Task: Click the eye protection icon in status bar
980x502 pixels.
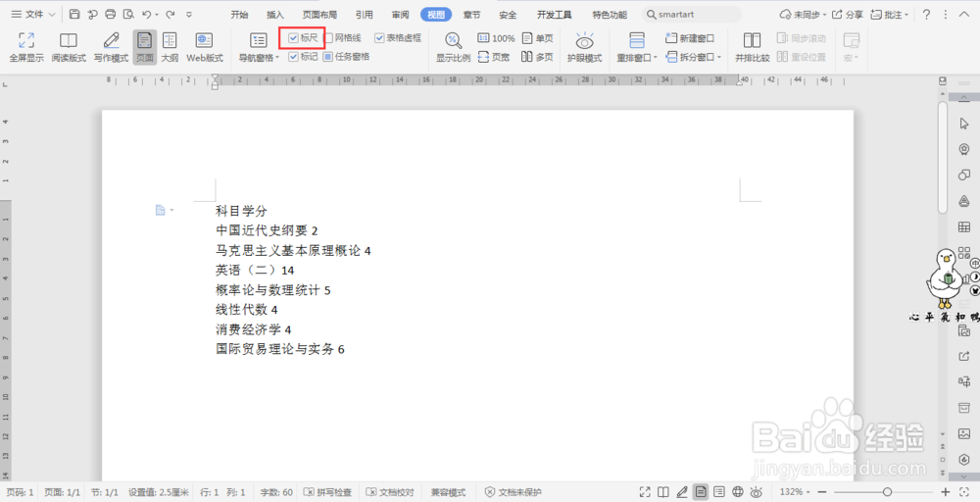Action: 757,492
